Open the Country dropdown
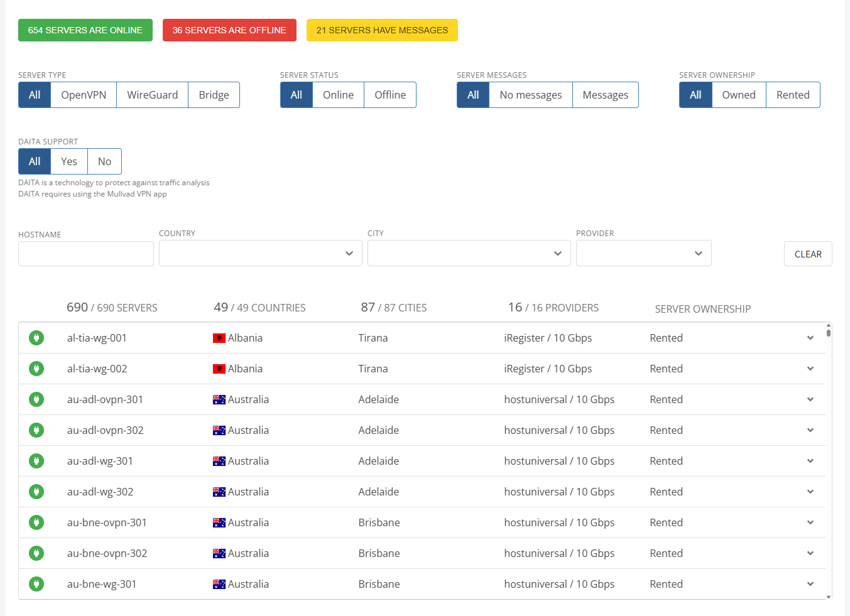Viewport: 850px width, 616px height. coord(260,254)
